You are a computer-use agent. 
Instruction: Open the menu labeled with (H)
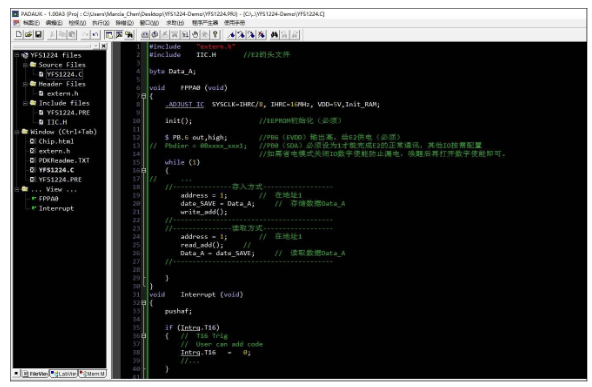175,23
